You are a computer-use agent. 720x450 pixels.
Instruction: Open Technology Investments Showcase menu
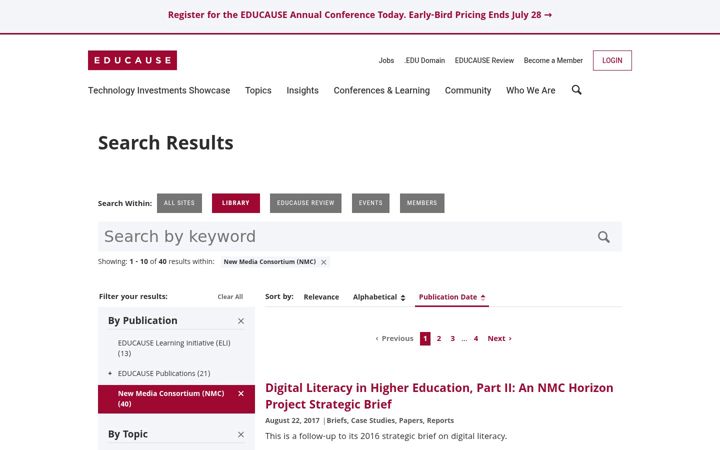click(x=159, y=90)
